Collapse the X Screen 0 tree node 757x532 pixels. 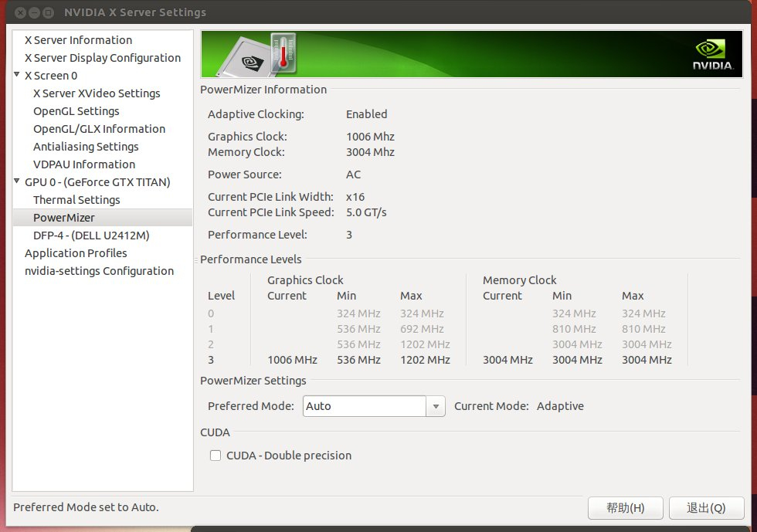[x=17, y=75]
